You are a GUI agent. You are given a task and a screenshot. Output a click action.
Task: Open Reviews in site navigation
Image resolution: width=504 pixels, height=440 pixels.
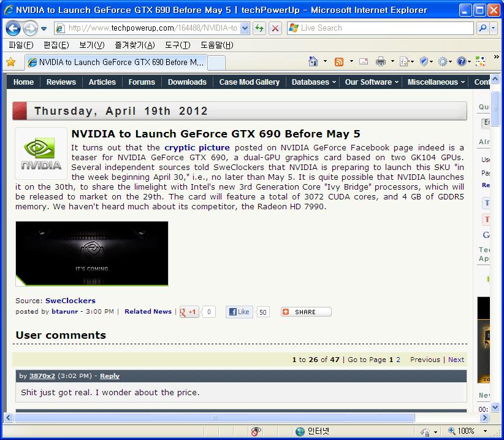coord(61,82)
